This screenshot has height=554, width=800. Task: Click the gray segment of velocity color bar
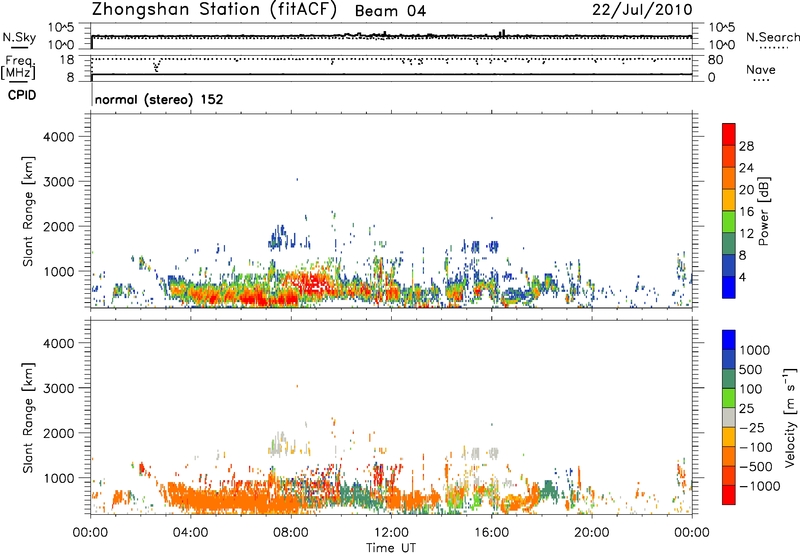click(729, 418)
